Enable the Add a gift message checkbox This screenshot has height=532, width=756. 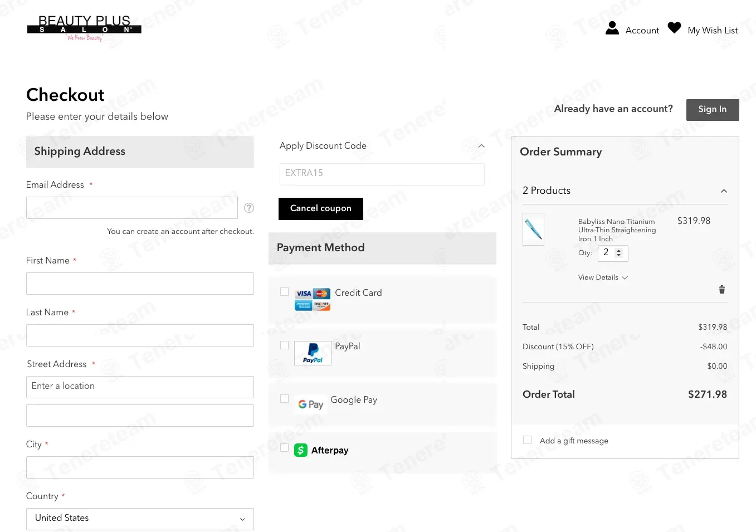pos(527,440)
